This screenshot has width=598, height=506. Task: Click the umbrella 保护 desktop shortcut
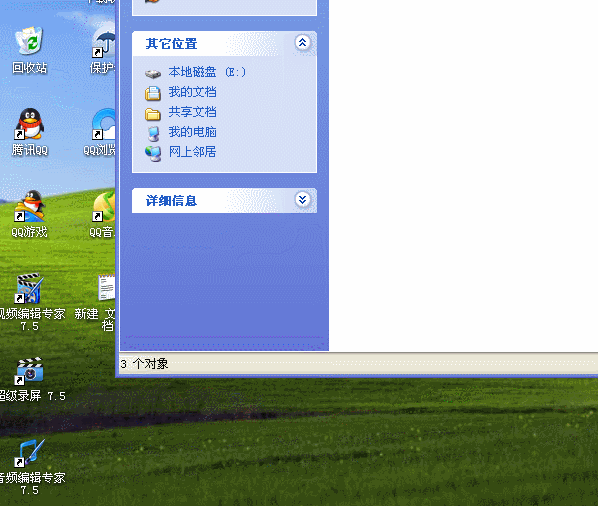coord(103,50)
